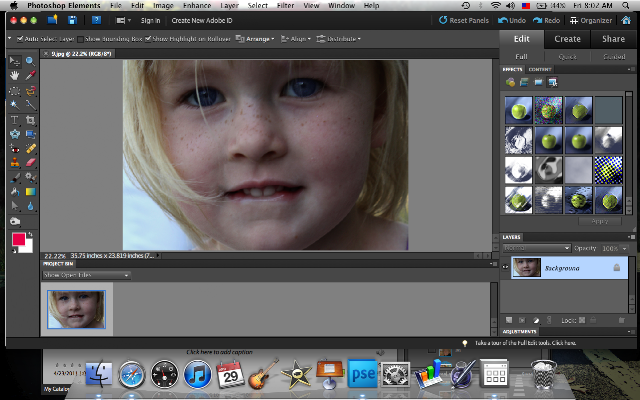This screenshot has height=400, width=640.
Task: Click the Undo button
Action: click(512, 19)
